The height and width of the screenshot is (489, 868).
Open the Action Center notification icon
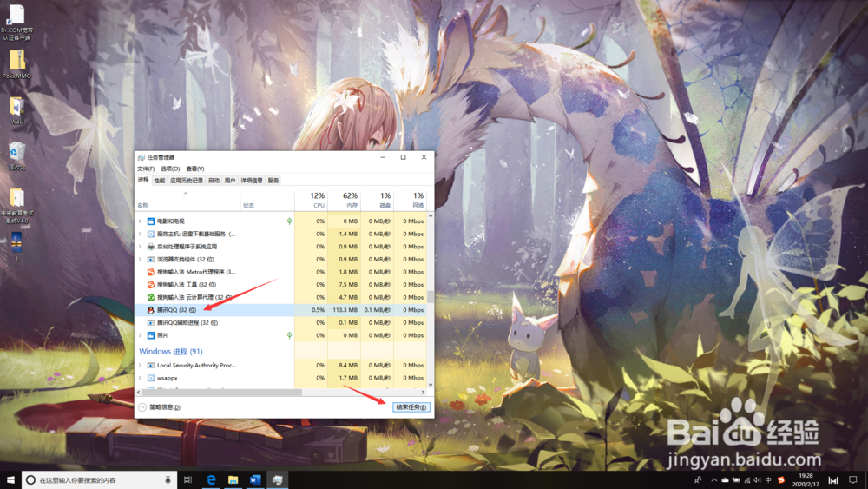click(x=853, y=480)
